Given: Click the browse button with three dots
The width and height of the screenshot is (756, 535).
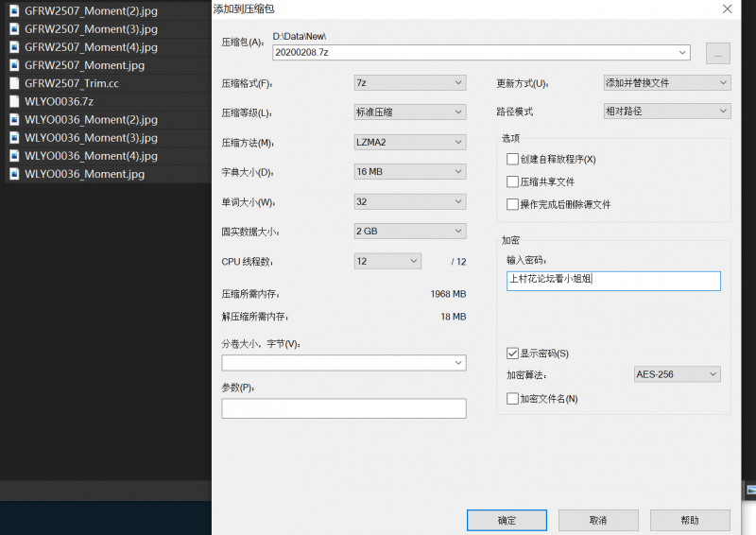Looking at the screenshot, I should pyautogui.click(x=717, y=54).
